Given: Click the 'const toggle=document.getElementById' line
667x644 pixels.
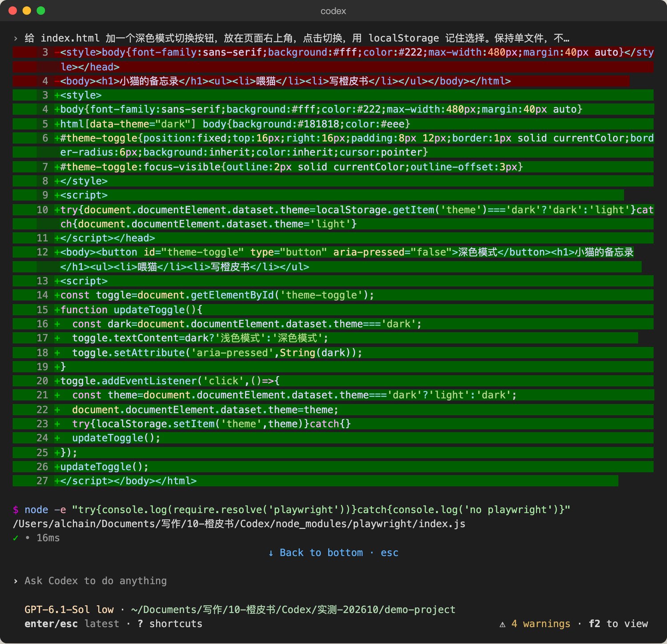Looking at the screenshot, I should coord(333,295).
